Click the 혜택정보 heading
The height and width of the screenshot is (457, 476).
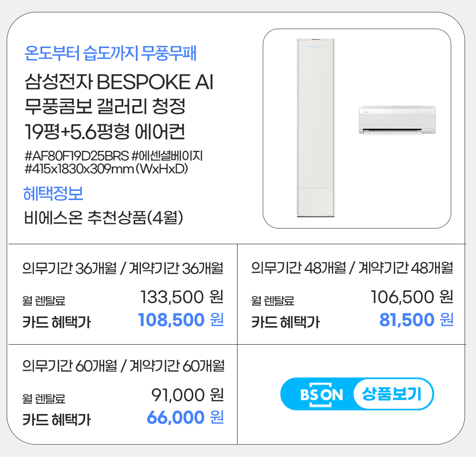click(x=53, y=194)
